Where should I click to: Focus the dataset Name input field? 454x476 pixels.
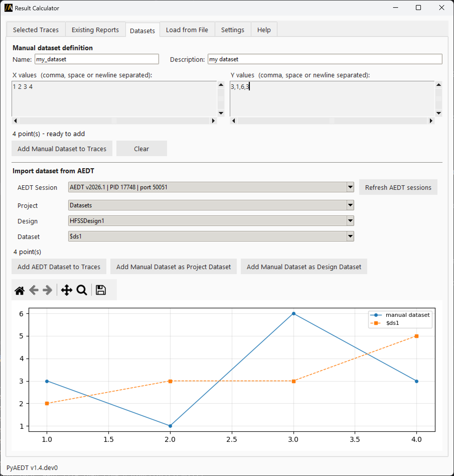97,59
